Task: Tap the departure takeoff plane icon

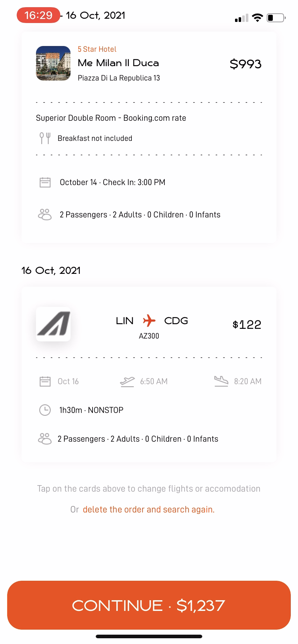Action: (x=127, y=381)
